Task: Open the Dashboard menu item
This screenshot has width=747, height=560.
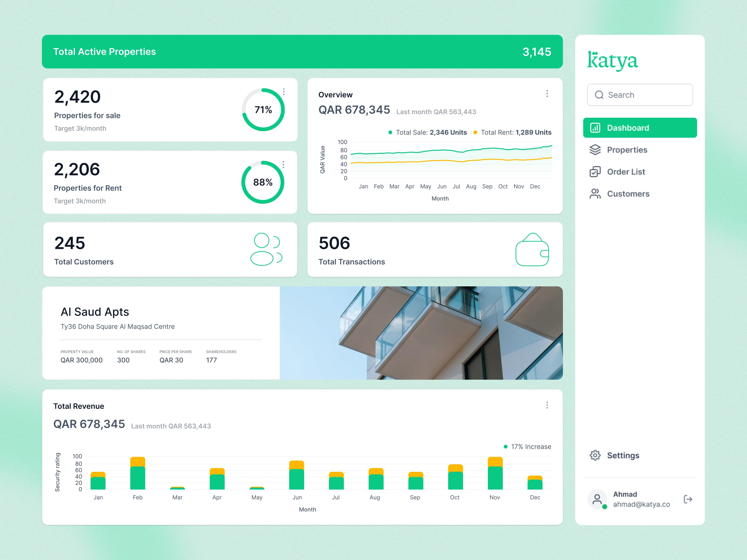Action: pyautogui.click(x=640, y=128)
